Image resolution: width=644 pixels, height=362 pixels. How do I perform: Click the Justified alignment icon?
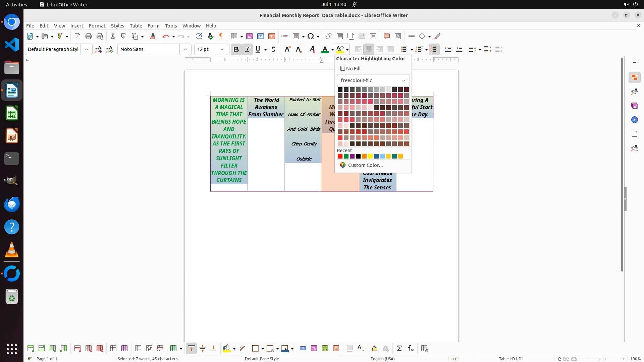391,50
